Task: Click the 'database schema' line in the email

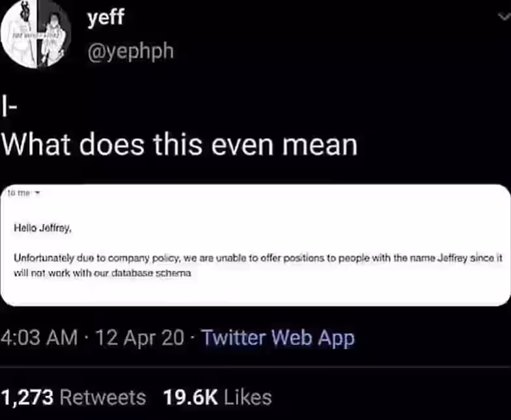Action: pyautogui.click(x=102, y=273)
